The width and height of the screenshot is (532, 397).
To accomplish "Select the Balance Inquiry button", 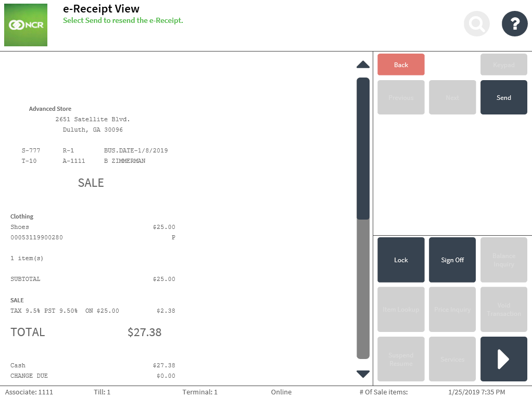I will click(503, 260).
